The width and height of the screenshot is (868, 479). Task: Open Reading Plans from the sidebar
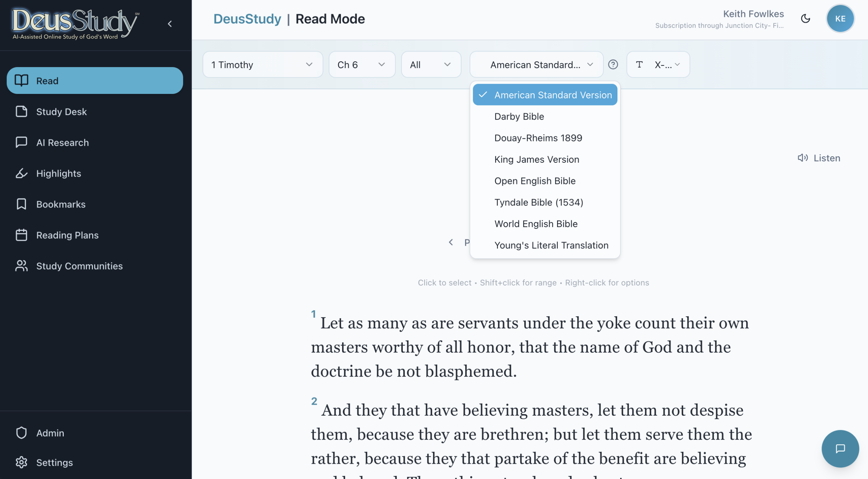(x=67, y=235)
